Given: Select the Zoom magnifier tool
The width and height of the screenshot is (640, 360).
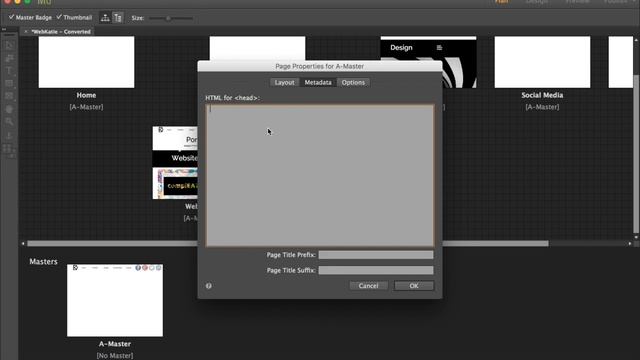Looking at the screenshot, I should pyautogui.click(x=9, y=122).
